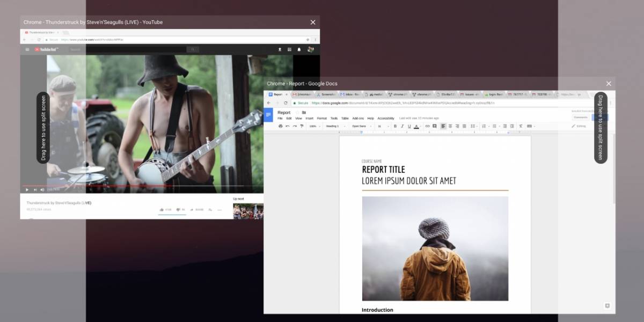644x322 pixels.
Task: Select the paint format tool
Action: pyautogui.click(x=302, y=126)
